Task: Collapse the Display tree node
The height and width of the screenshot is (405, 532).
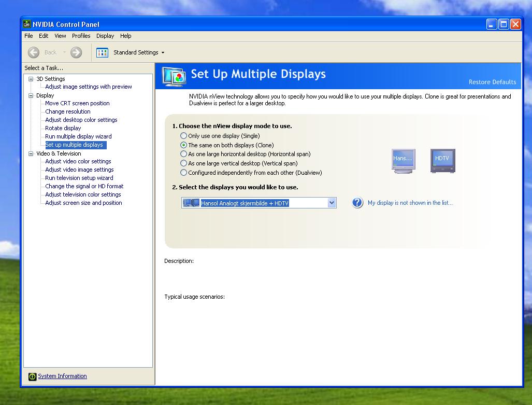Action: [x=31, y=95]
